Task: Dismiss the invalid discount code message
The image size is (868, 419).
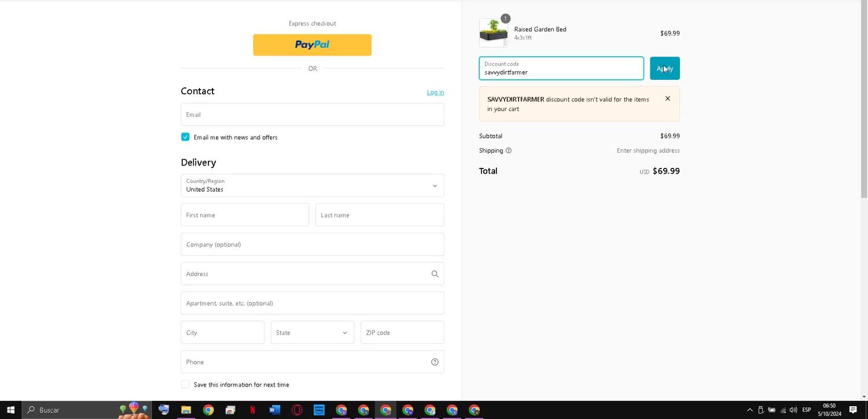Action: tap(667, 99)
